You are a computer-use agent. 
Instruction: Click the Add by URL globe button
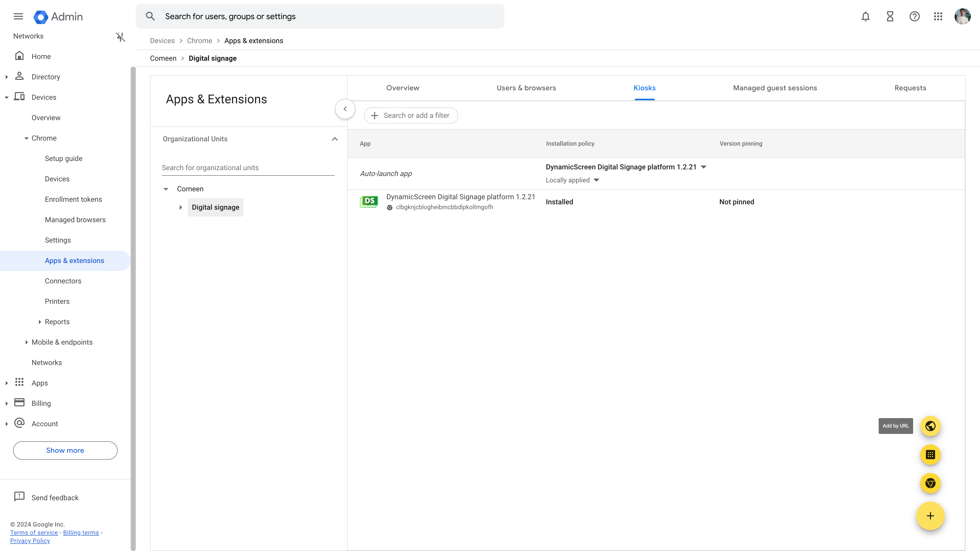pyautogui.click(x=930, y=426)
